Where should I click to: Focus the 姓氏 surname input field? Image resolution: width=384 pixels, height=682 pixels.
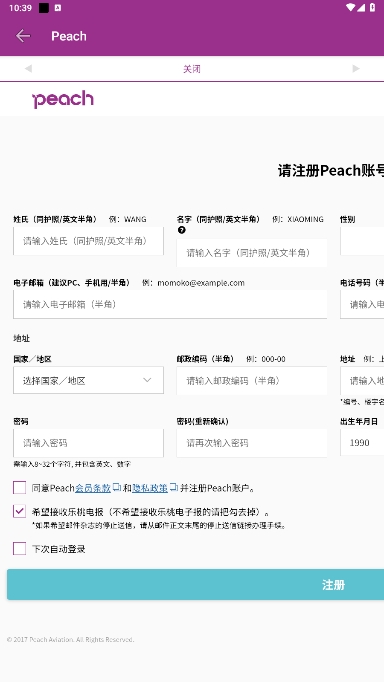pos(88,241)
